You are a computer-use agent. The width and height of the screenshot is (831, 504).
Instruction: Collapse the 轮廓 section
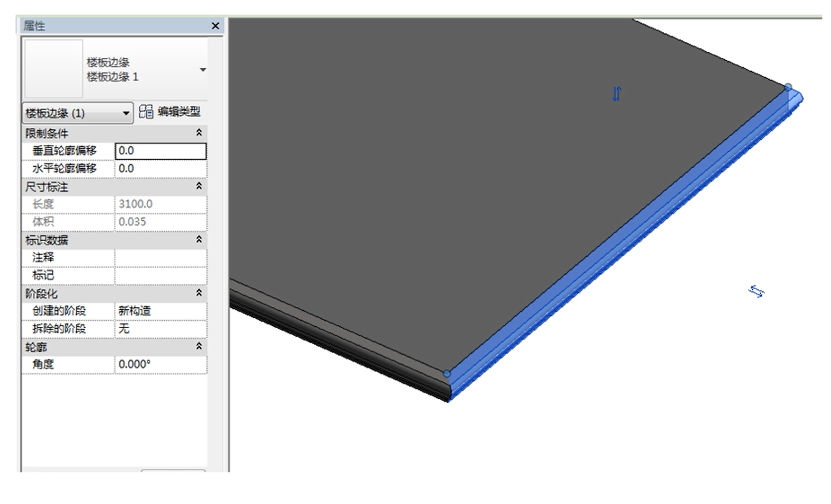tap(200, 347)
